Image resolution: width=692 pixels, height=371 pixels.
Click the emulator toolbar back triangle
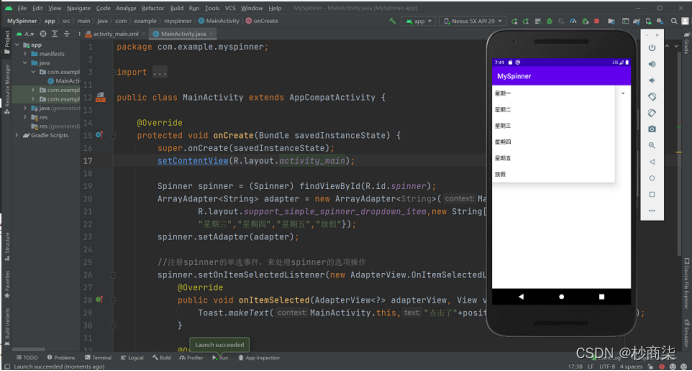point(652,162)
